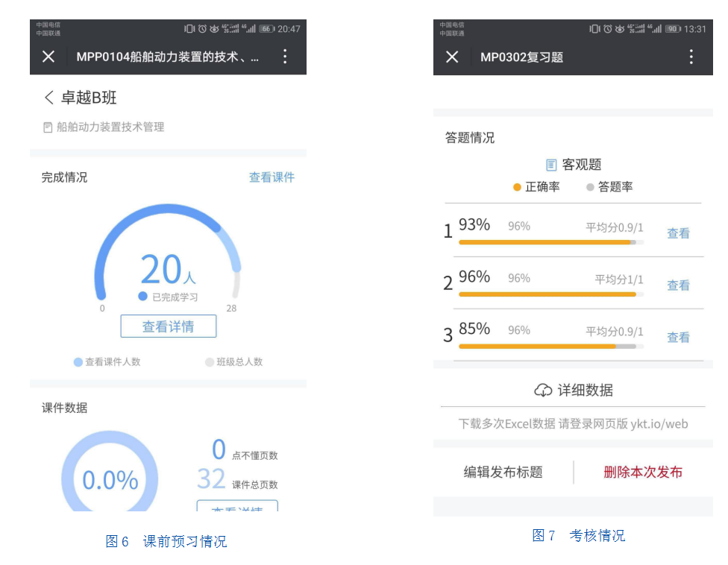View details of question 1

678,233
